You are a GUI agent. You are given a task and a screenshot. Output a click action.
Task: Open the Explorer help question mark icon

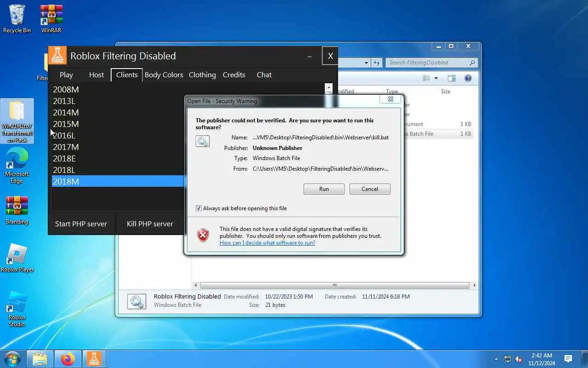point(468,78)
